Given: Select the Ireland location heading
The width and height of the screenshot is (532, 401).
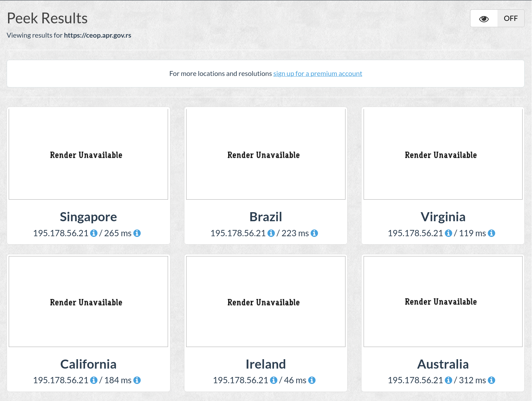Looking at the screenshot, I should coord(266,364).
